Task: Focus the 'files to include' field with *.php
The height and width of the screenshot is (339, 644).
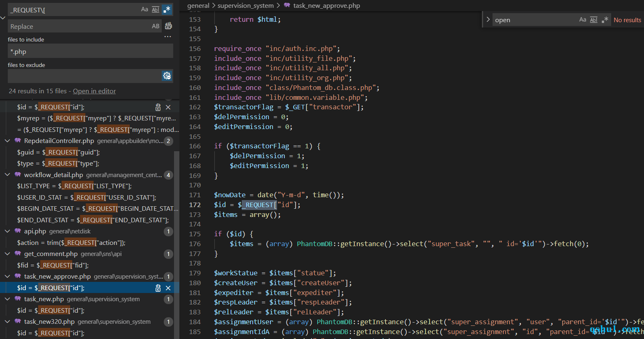Action: tap(90, 51)
